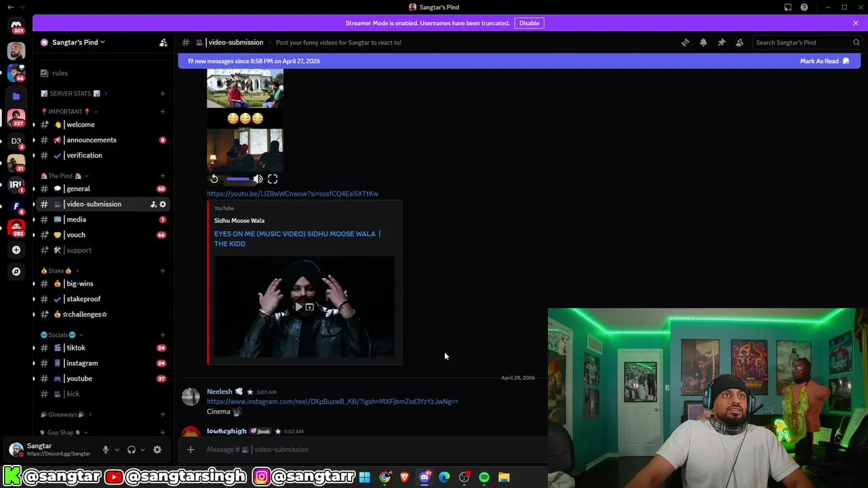Open Microsoft Edge from the taskbar
This screenshot has height=488, width=868.
(x=444, y=477)
